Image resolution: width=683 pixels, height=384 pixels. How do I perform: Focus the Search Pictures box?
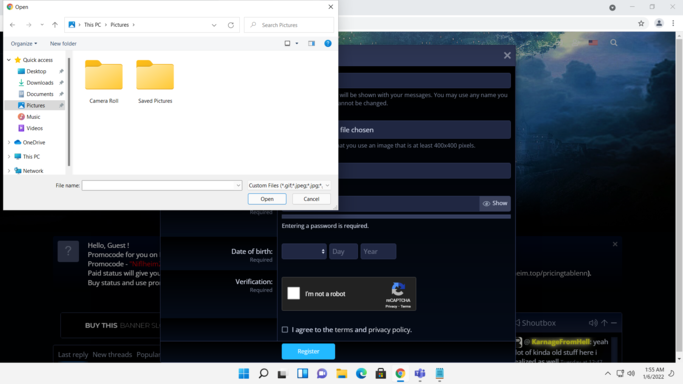tap(289, 25)
